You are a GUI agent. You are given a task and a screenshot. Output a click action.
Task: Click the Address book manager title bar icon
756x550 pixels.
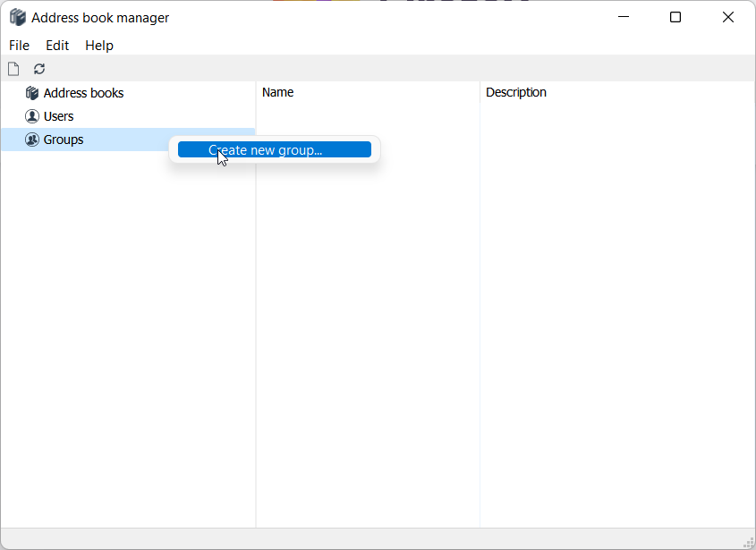click(x=18, y=18)
